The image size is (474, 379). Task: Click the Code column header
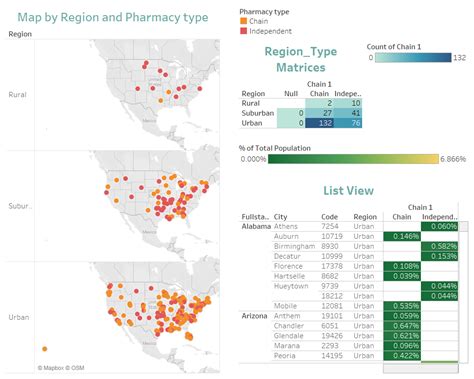(x=329, y=217)
